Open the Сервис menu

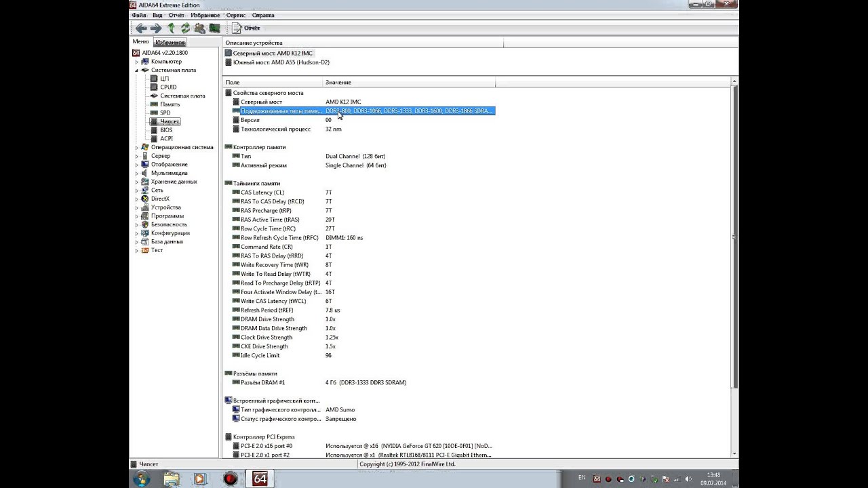click(x=236, y=15)
